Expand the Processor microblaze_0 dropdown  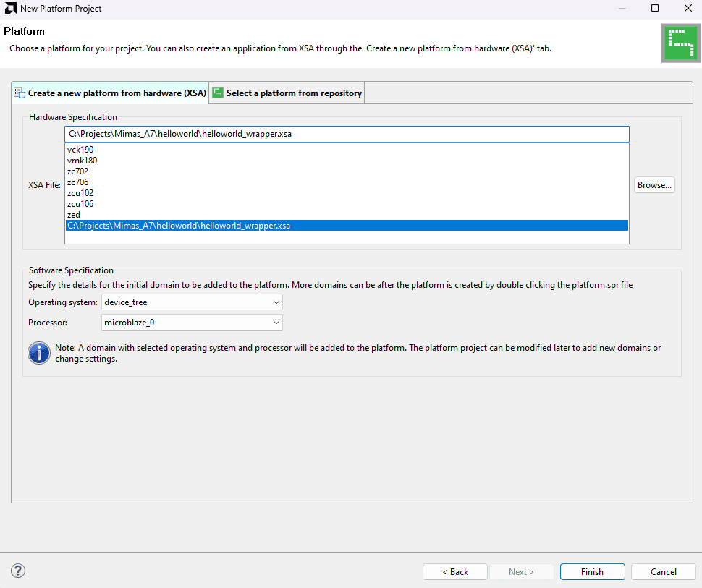pos(192,322)
